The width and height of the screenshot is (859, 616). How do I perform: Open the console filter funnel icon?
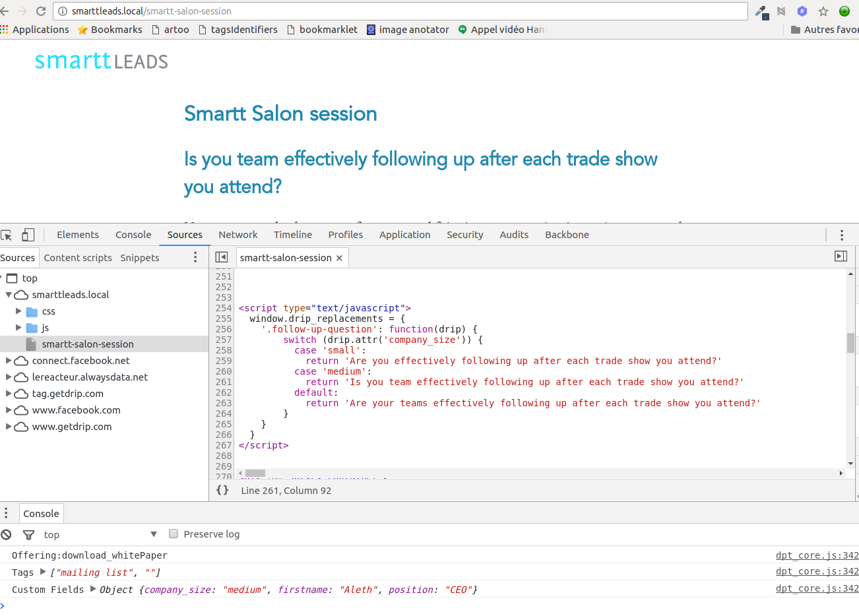point(28,535)
